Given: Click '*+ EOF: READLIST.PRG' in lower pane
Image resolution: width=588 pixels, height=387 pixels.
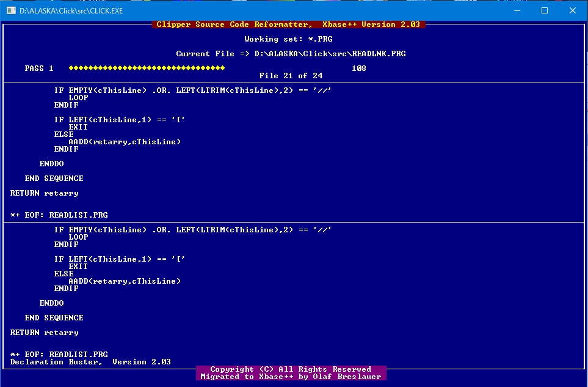Looking at the screenshot, I should [x=59, y=355].
